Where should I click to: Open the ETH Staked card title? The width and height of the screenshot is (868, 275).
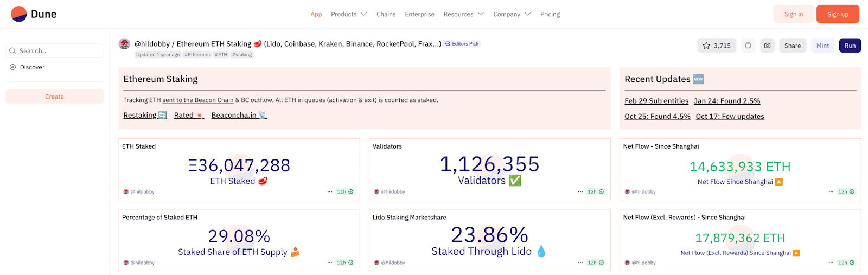point(139,146)
